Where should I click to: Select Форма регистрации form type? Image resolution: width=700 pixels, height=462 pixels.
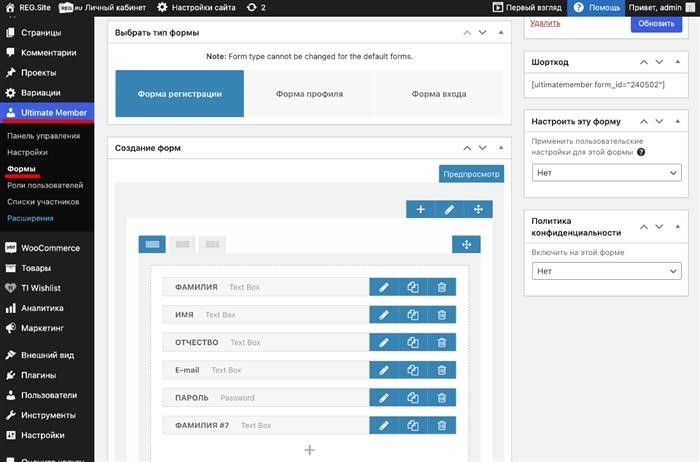179,94
